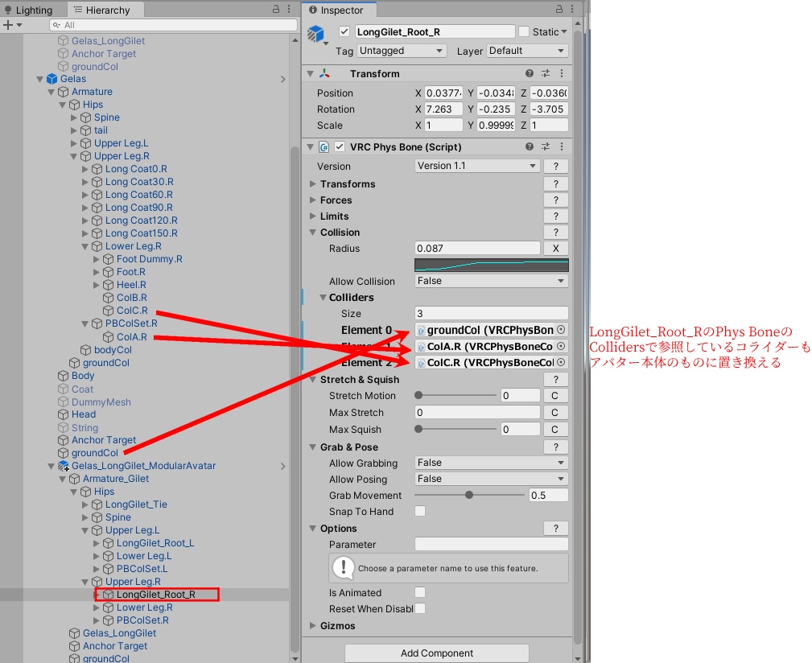Open the Transform component context menu dots
This screenshot has width=812, height=663.
pyautogui.click(x=562, y=73)
